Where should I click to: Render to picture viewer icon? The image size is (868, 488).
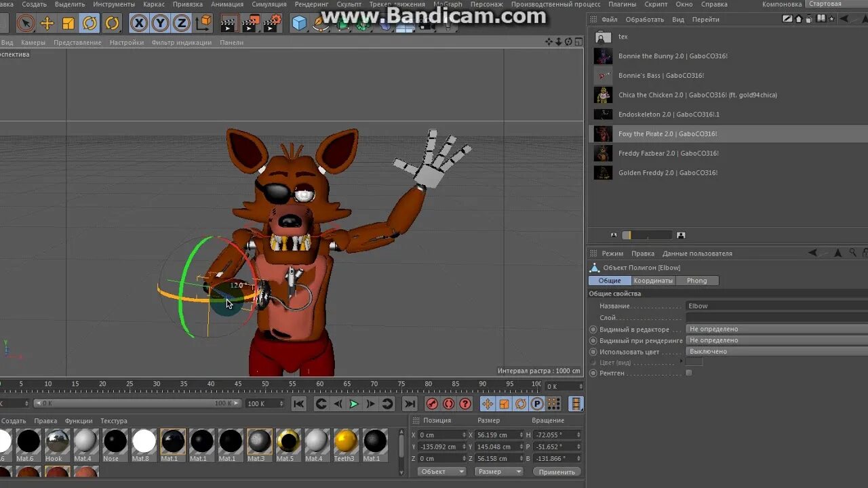coord(250,24)
